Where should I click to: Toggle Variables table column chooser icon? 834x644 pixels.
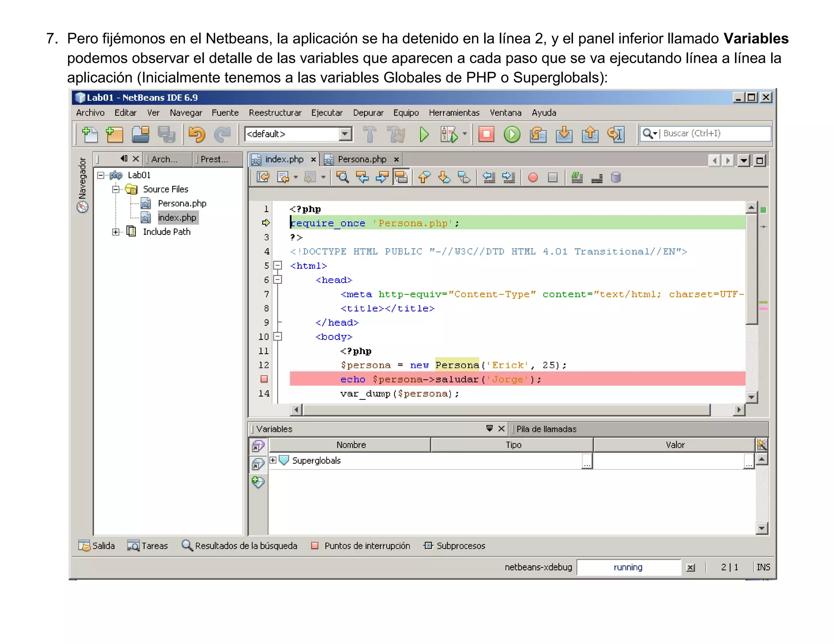762,445
